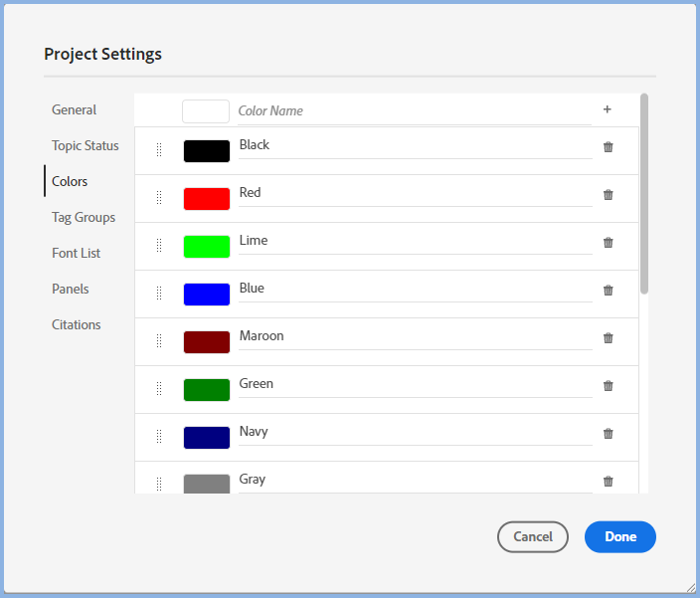Viewport: 700px width, 598px height.
Task: Open the empty new color swatch
Action: coord(206,111)
